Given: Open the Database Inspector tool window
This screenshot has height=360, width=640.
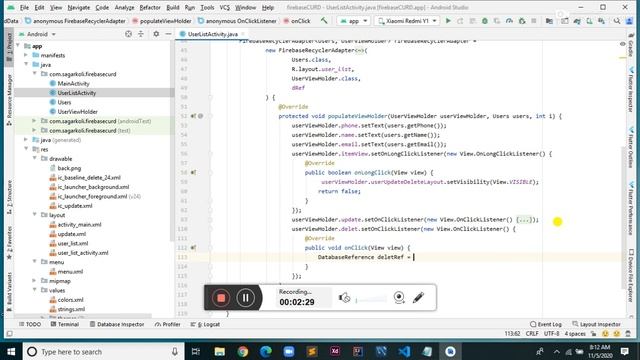Looking at the screenshot, I should pyautogui.click(x=117, y=324).
